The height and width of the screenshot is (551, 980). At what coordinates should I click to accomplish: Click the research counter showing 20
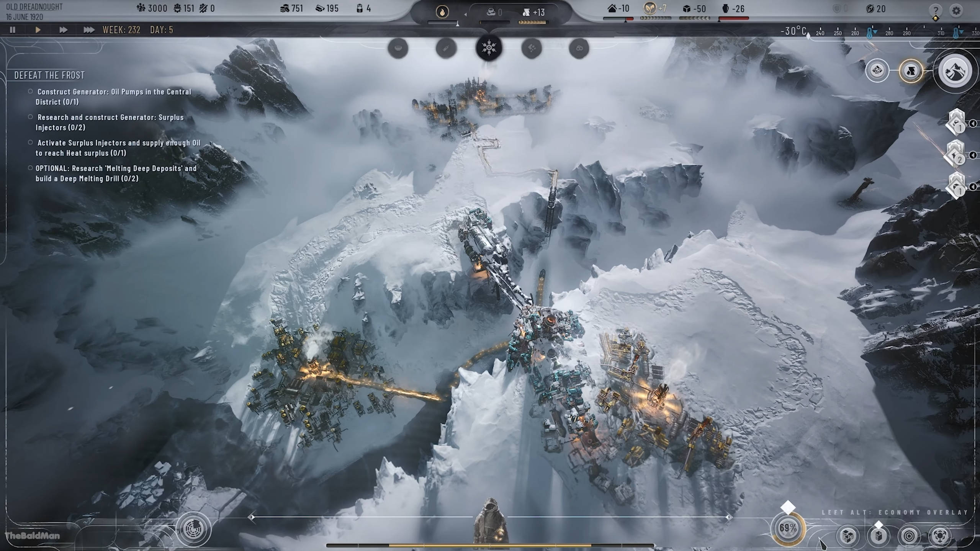click(x=875, y=8)
